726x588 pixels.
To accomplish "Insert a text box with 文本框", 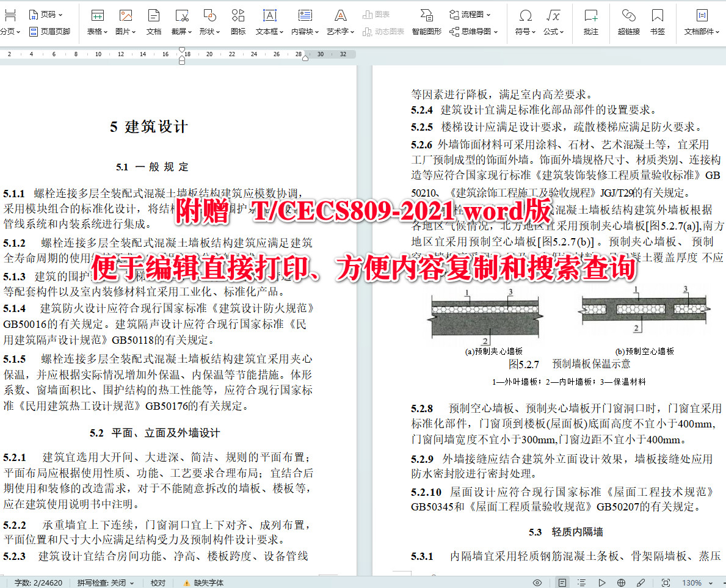I will [269, 16].
